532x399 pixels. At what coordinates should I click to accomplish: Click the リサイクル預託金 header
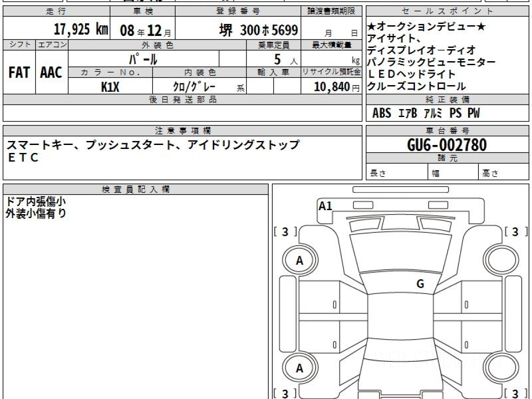pyautogui.click(x=332, y=72)
